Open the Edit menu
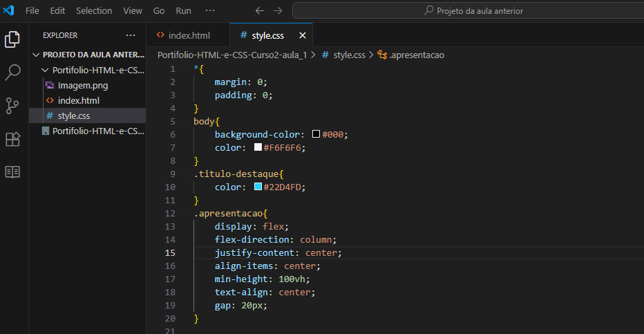Image resolution: width=644 pixels, height=334 pixels. (57, 10)
